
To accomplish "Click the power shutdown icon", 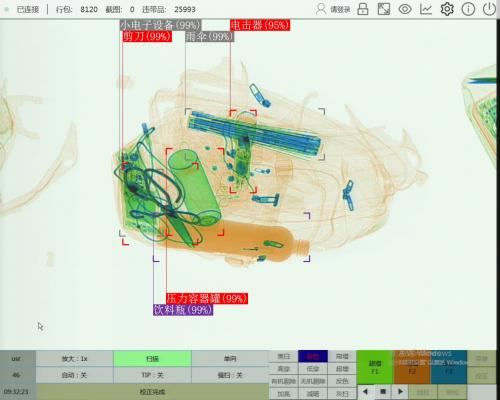I will point(489,9).
